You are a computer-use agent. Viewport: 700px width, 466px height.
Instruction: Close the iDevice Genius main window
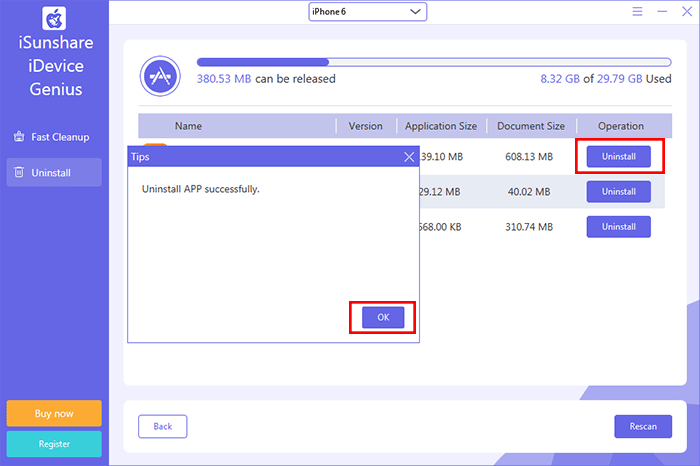tap(687, 12)
